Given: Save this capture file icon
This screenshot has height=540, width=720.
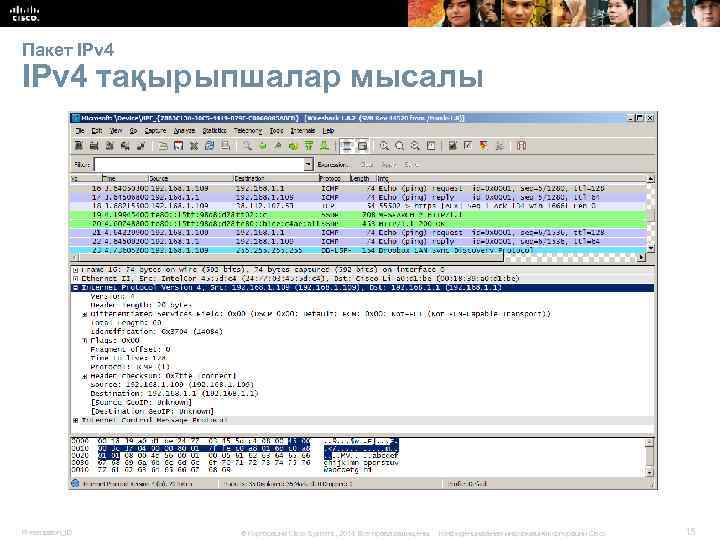Looking at the screenshot, I should (x=179, y=146).
